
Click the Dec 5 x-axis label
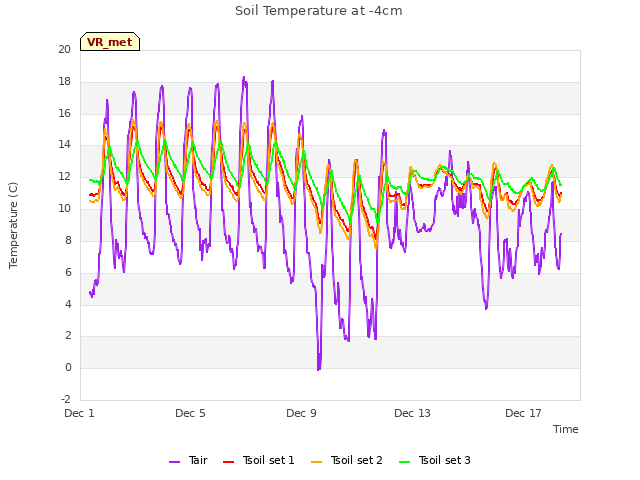pos(190,413)
